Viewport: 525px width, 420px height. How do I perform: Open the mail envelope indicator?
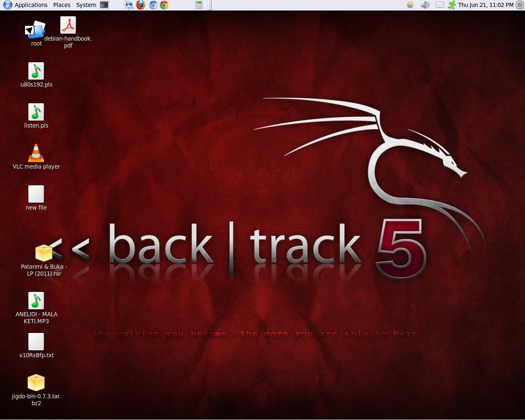439,5
